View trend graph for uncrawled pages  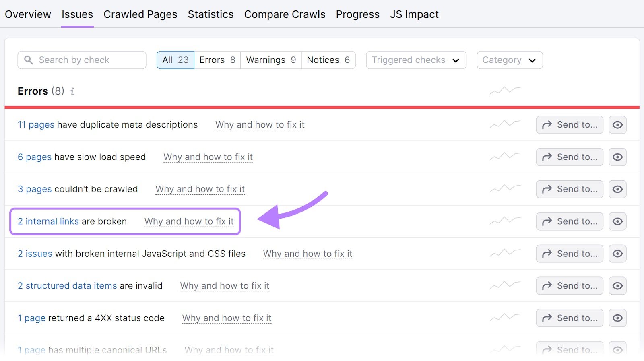click(505, 189)
